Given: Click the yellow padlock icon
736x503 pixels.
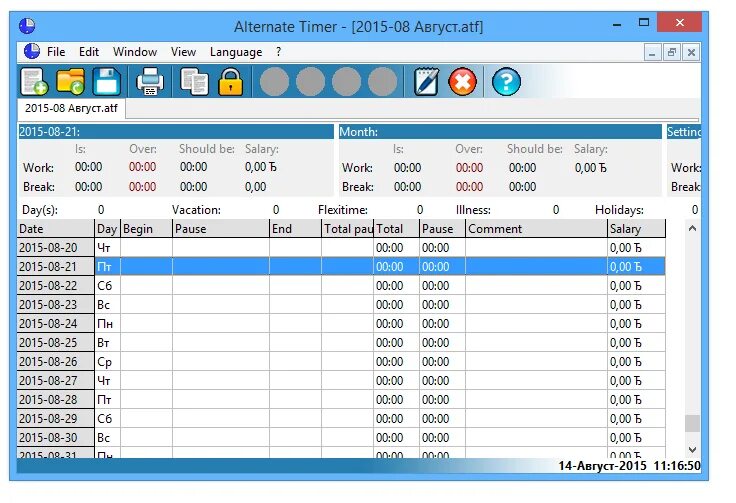Looking at the screenshot, I should click(230, 82).
